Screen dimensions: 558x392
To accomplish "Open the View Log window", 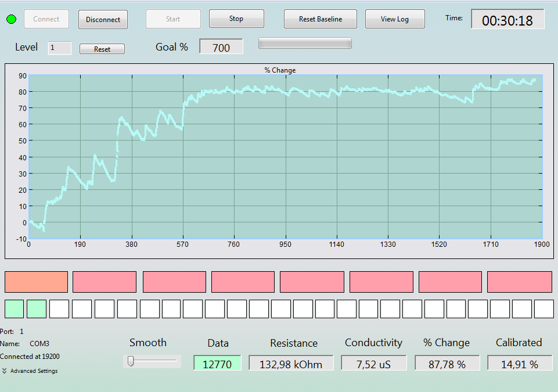I will (395, 19).
